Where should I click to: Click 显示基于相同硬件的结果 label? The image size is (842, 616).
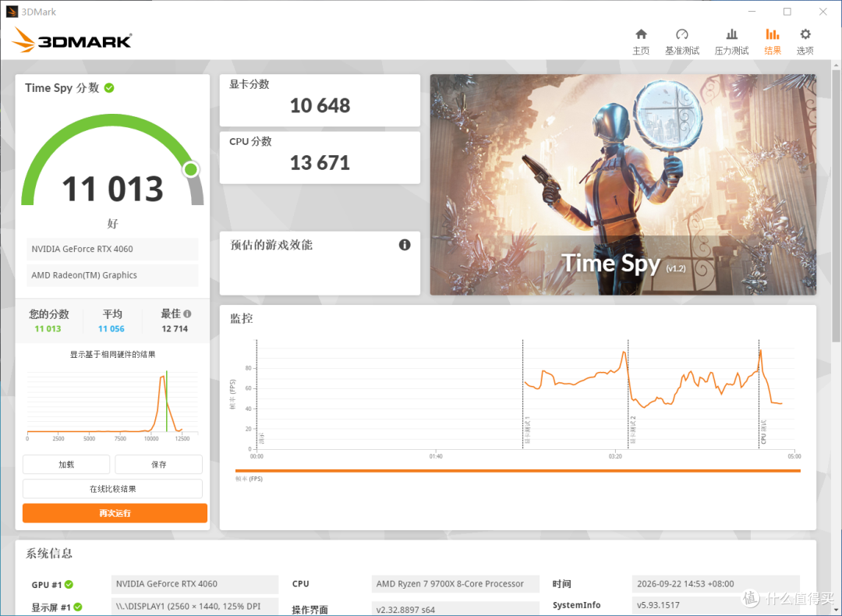(112, 355)
